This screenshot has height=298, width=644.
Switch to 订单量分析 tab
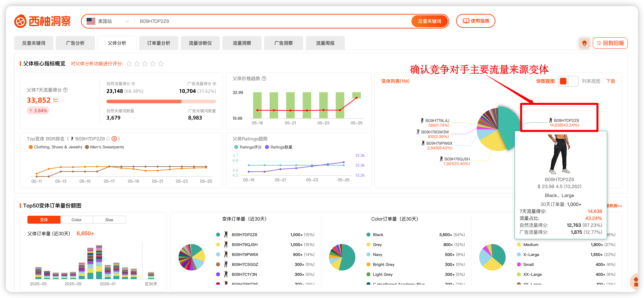[159, 43]
